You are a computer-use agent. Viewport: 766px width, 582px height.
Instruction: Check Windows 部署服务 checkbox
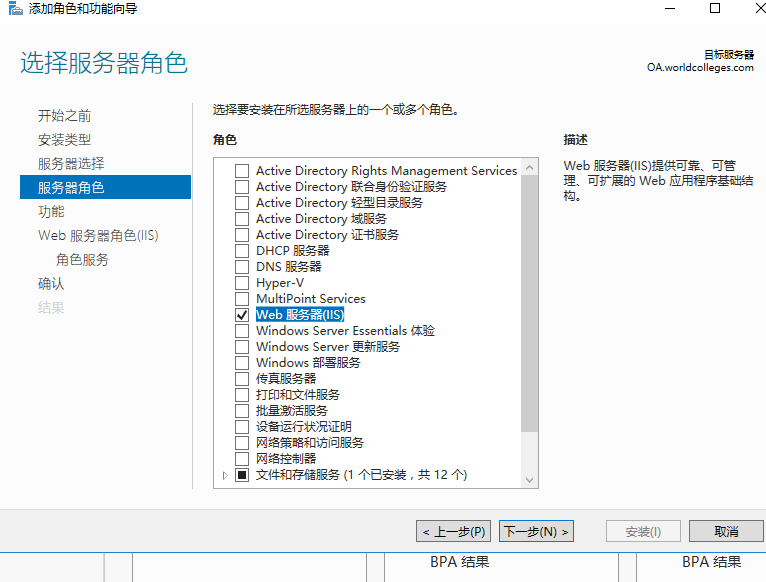(x=242, y=363)
